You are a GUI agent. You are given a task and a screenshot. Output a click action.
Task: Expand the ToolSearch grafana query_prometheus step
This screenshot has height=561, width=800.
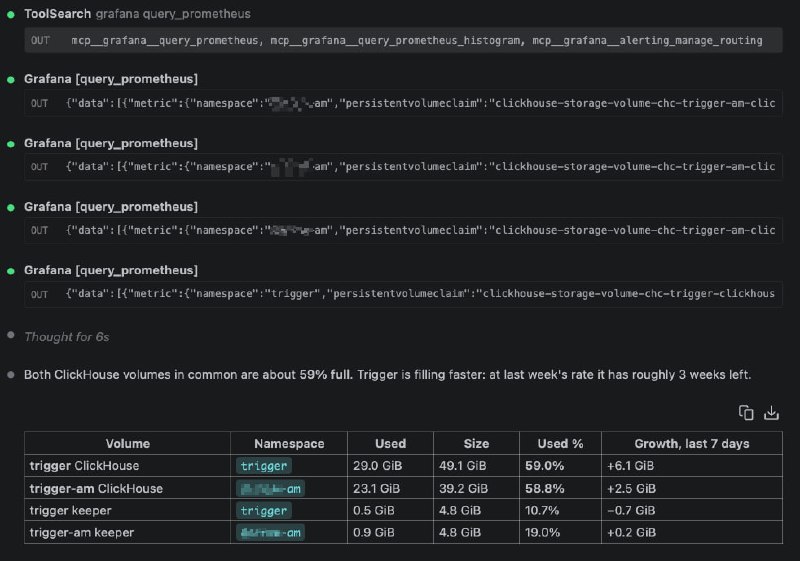(137, 14)
